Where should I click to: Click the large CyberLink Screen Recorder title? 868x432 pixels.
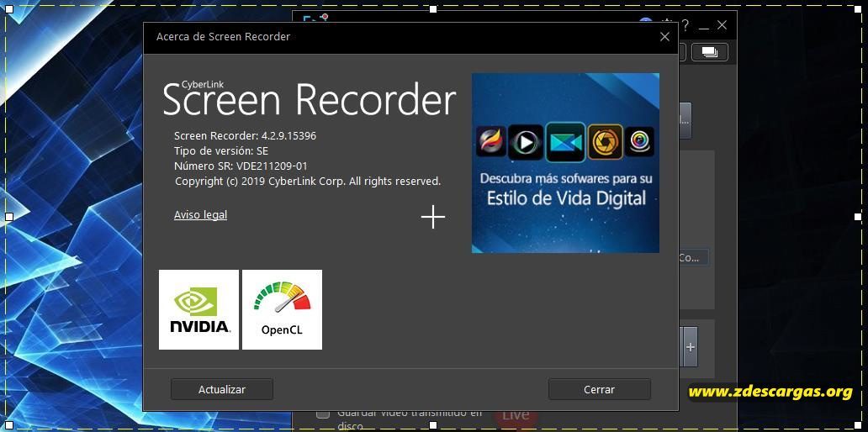pyautogui.click(x=309, y=97)
